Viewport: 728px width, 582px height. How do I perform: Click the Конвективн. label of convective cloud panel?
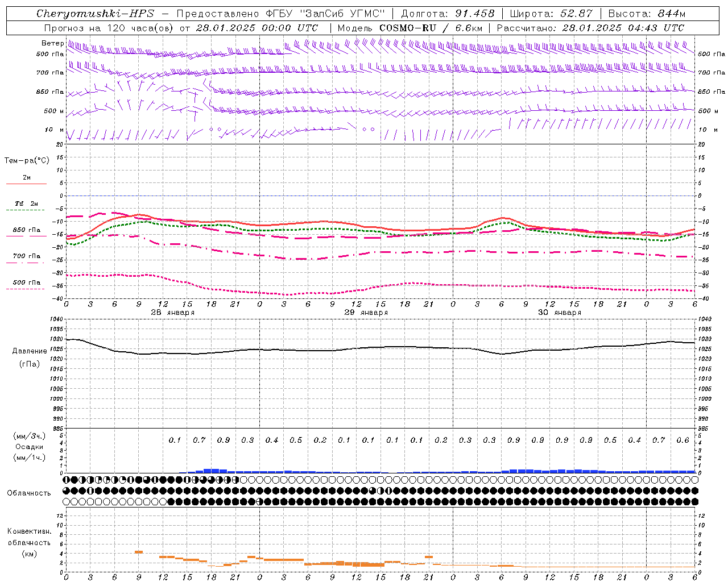[x=30, y=531]
